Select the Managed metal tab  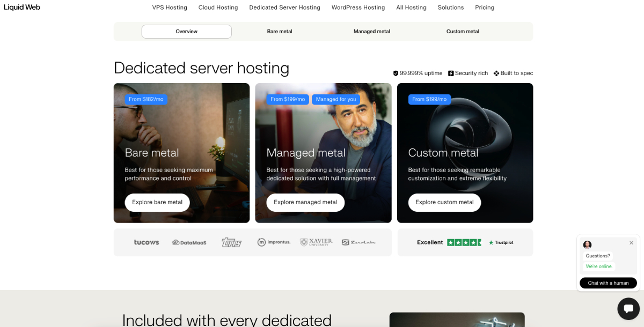[x=371, y=32]
